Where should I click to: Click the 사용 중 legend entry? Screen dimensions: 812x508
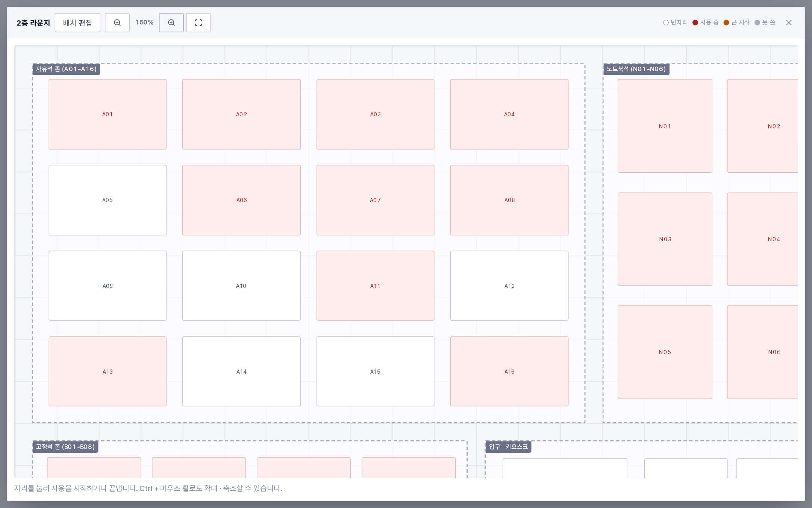point(706,23)
